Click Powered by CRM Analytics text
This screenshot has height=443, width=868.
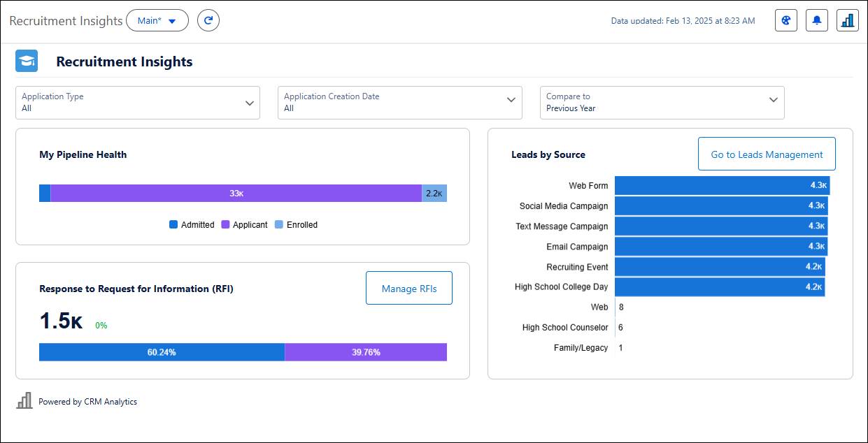87,402
